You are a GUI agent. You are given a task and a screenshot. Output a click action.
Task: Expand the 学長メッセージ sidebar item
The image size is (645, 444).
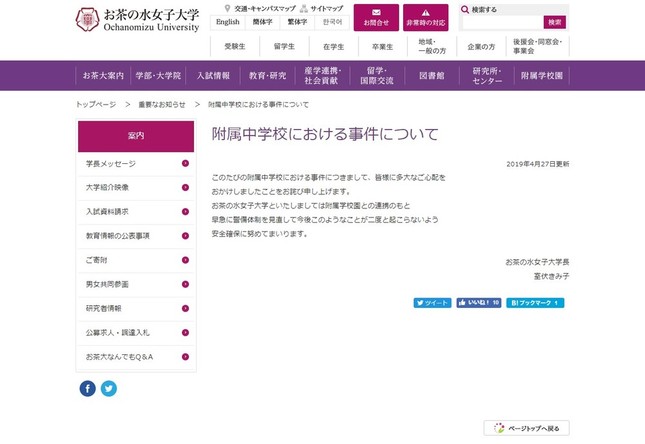(136, 163)
